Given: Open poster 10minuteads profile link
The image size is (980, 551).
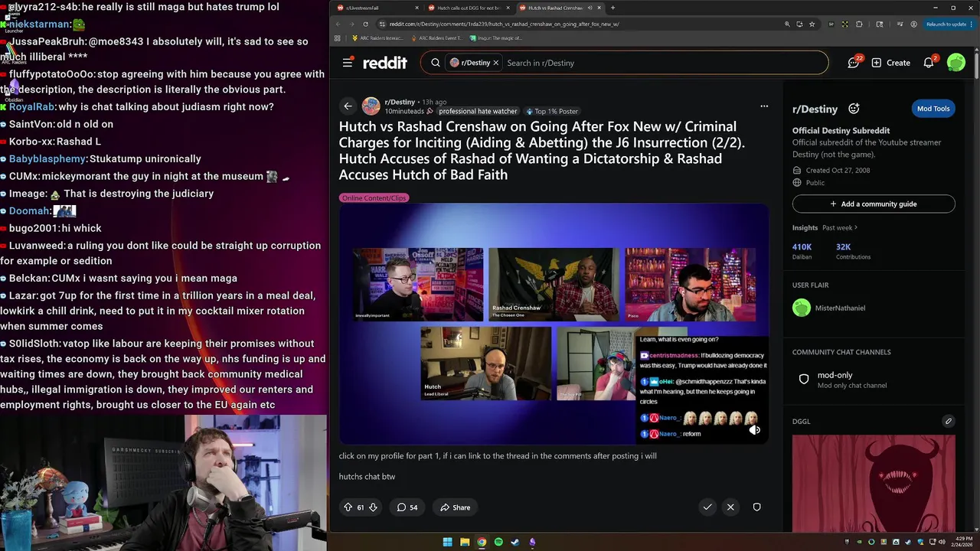Looking at the screenshot, I should (404, 111).
